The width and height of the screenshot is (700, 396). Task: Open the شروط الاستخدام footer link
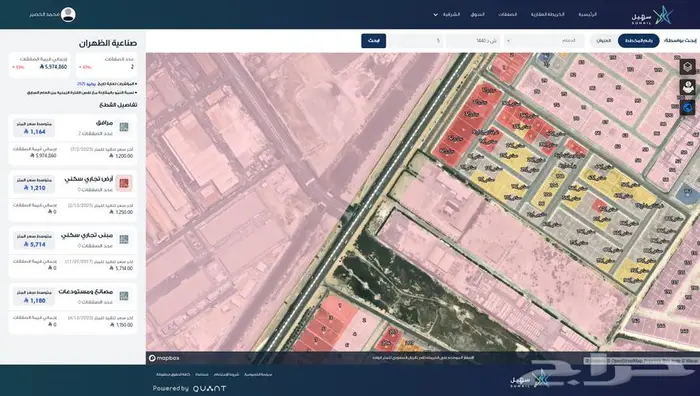[x=226, y=375]
